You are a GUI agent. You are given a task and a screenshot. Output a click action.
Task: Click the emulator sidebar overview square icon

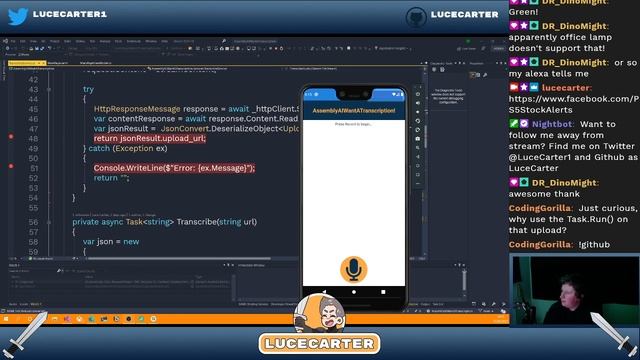coord(418,175)
